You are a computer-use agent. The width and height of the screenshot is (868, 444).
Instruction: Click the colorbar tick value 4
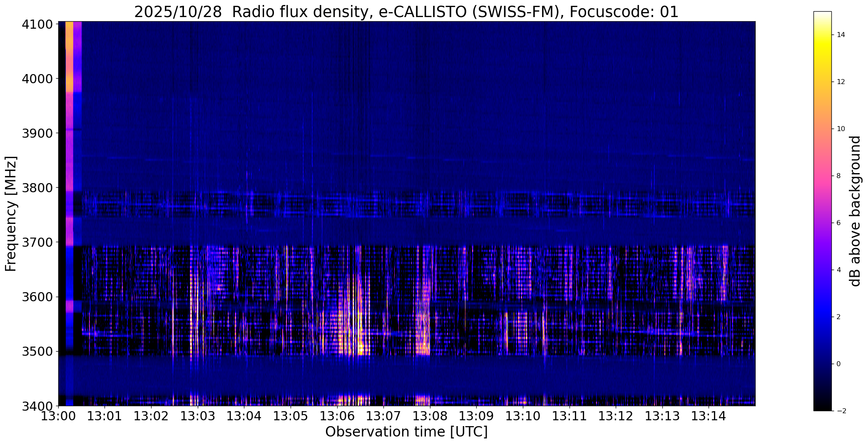click(x=838, y=270)
